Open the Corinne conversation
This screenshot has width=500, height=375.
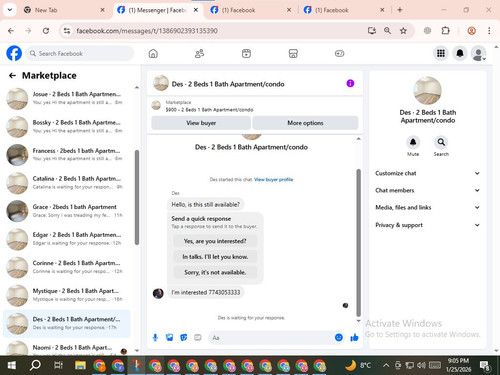(x=67, y=267)
